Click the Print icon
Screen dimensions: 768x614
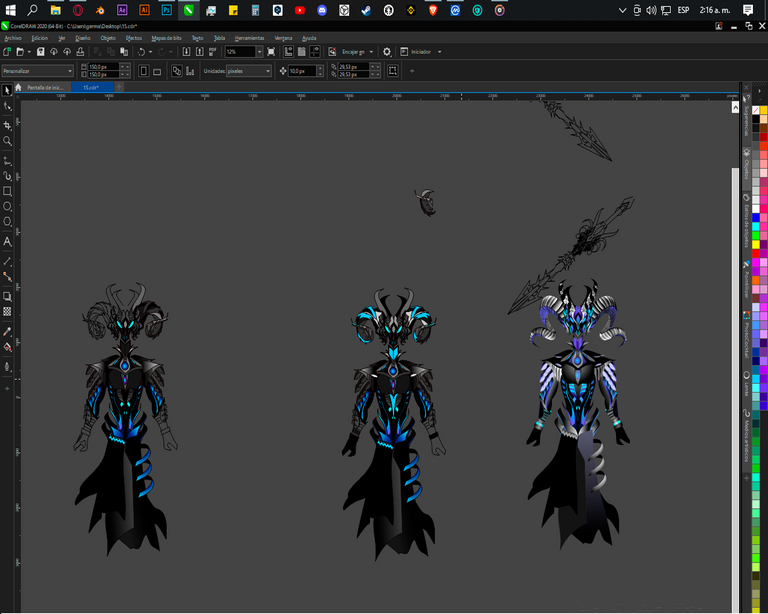[80, 51]
